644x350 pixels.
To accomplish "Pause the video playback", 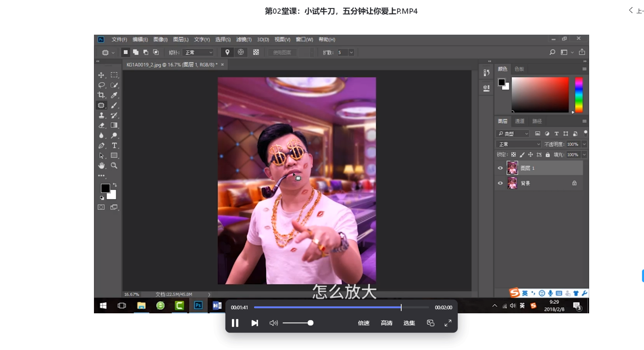I will pos(235,323).
